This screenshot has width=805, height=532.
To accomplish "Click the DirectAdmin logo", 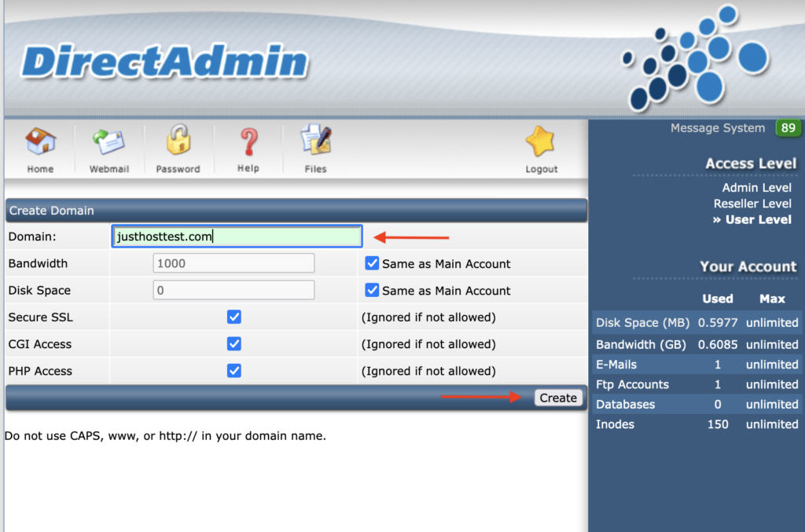I will pyautogui.click(x=164, y=61).
